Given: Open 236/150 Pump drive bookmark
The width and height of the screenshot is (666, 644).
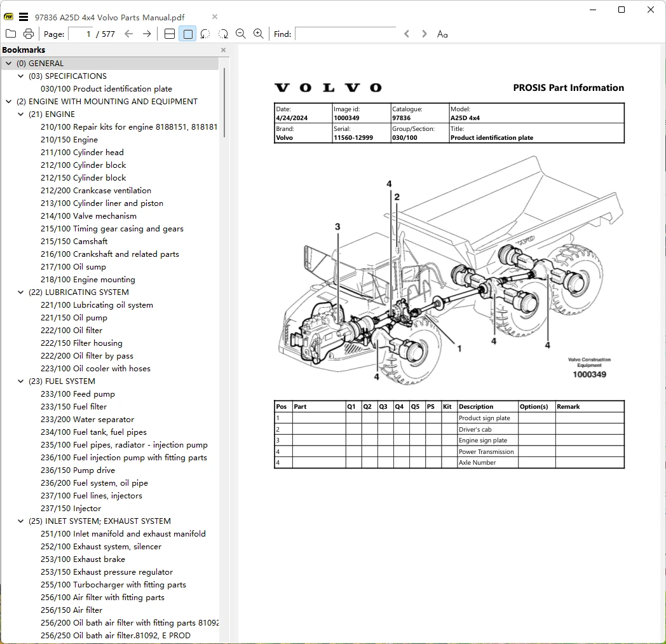Looking at the screenshot, I should click(78, 470).
